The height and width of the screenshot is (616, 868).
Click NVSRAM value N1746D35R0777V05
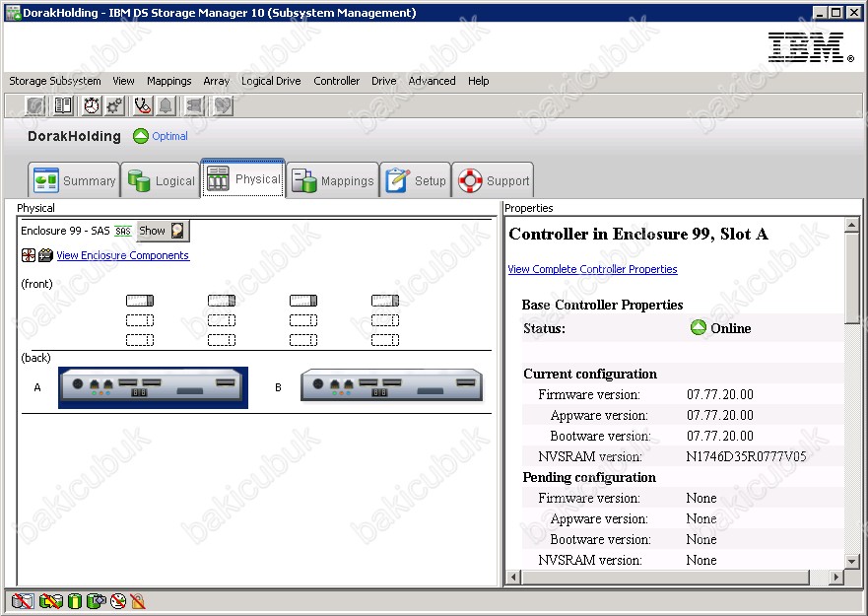[746, 456]
